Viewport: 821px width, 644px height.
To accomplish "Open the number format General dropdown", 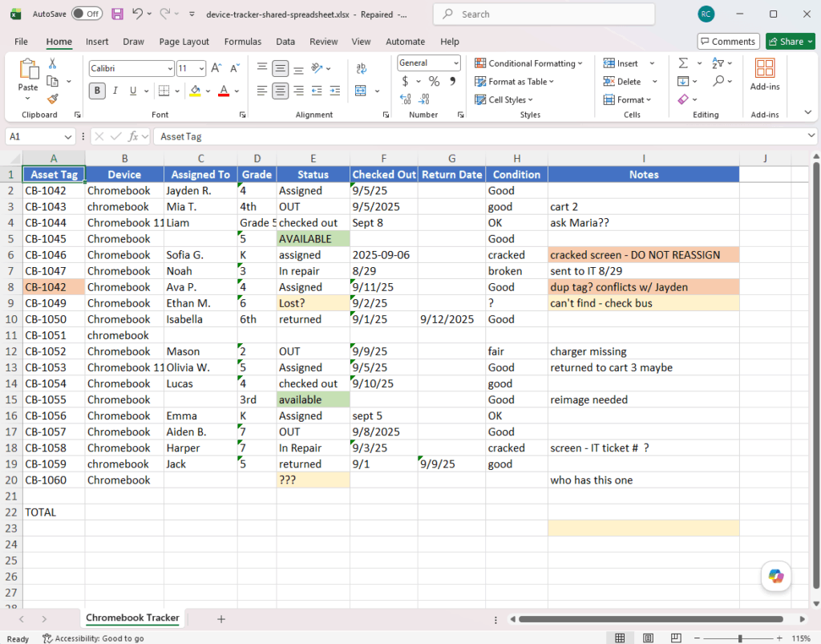I will tap(456, 63).
